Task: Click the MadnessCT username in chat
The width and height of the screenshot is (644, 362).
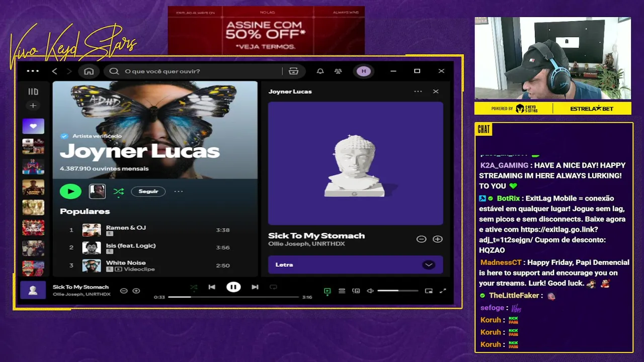Action: tap(501, 262)
